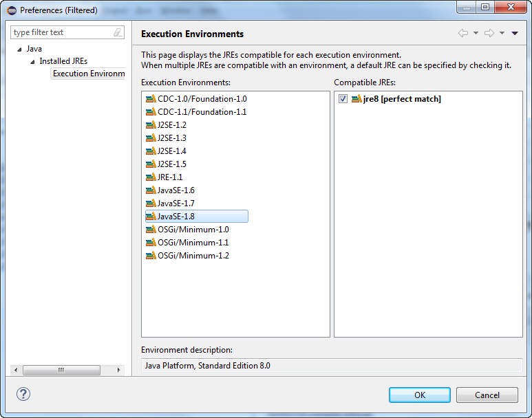This screenshot has width=532, height=418.
Task: Click the CDC-1.0/Foundation-1.0 environment icon
Action: coord(151,99)
